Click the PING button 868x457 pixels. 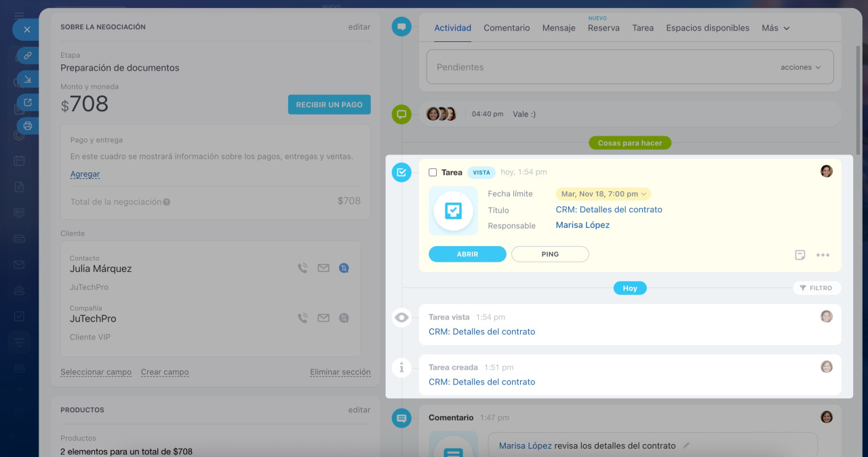click(x=550, y=254)
